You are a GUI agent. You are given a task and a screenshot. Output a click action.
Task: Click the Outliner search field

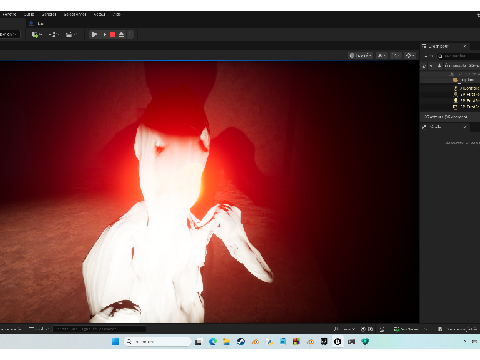458,56
